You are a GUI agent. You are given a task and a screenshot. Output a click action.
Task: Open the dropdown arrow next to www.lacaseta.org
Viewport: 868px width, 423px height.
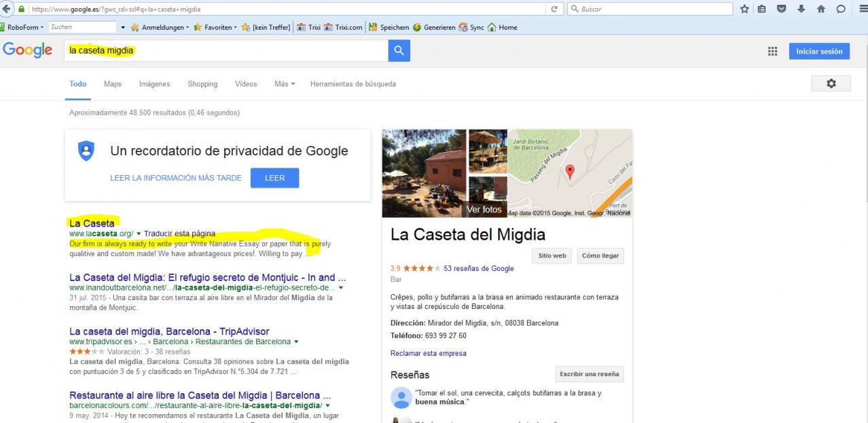139,234
